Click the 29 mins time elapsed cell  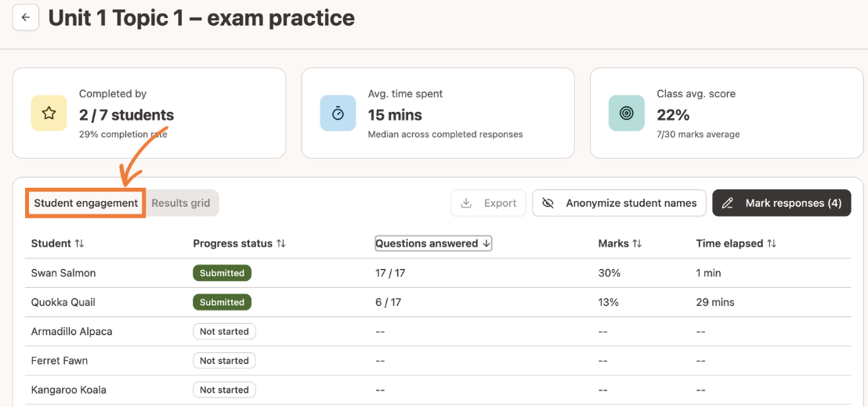click(x=715, y=302)
